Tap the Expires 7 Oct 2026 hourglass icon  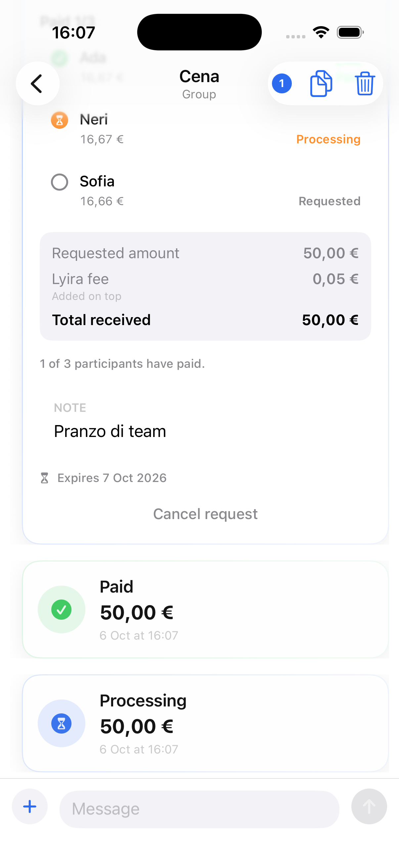click(44, 478)
